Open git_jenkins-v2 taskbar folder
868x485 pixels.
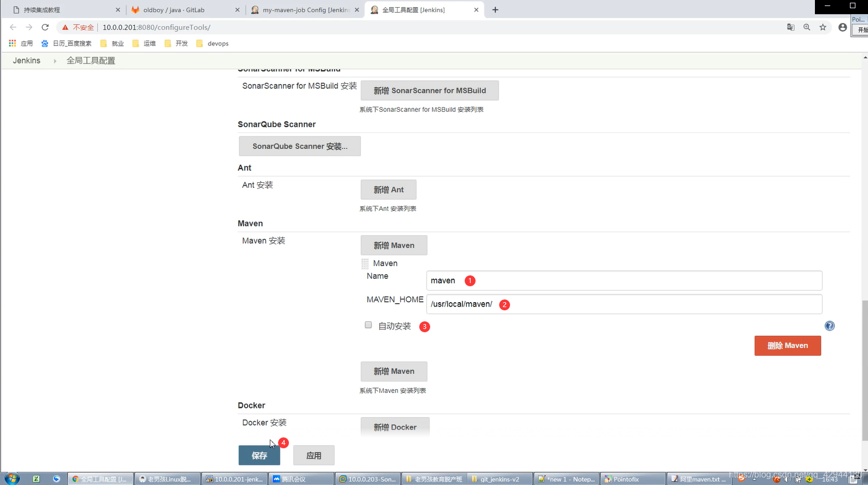[500, 479]
